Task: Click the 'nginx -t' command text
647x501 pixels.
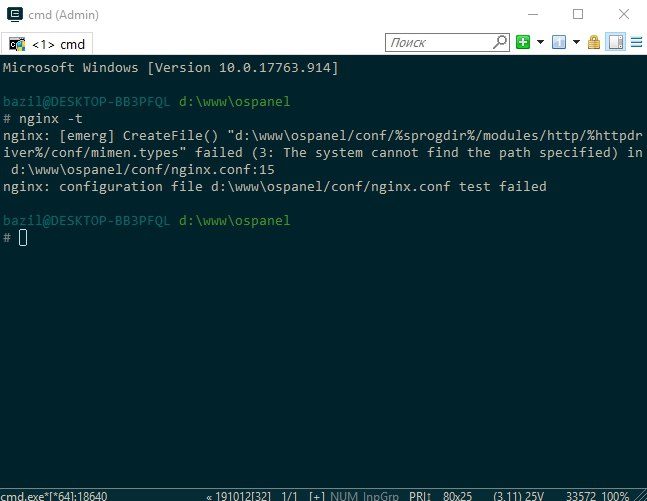Action: point(51,119)
